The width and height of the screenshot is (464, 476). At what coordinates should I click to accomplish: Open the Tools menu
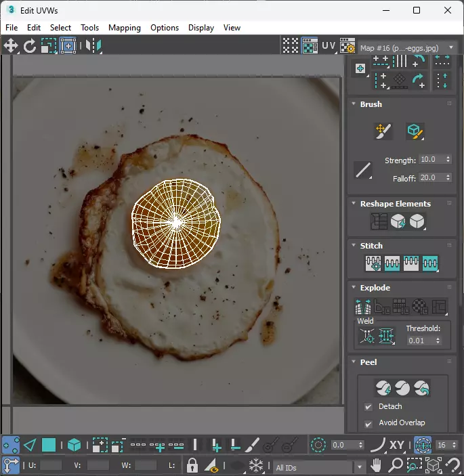(89, 28)
